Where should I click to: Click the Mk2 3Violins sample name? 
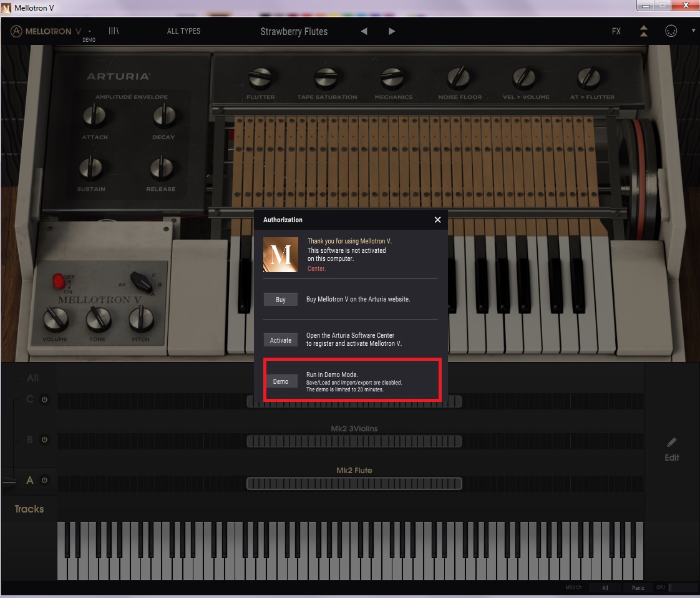tap(354, 428)
